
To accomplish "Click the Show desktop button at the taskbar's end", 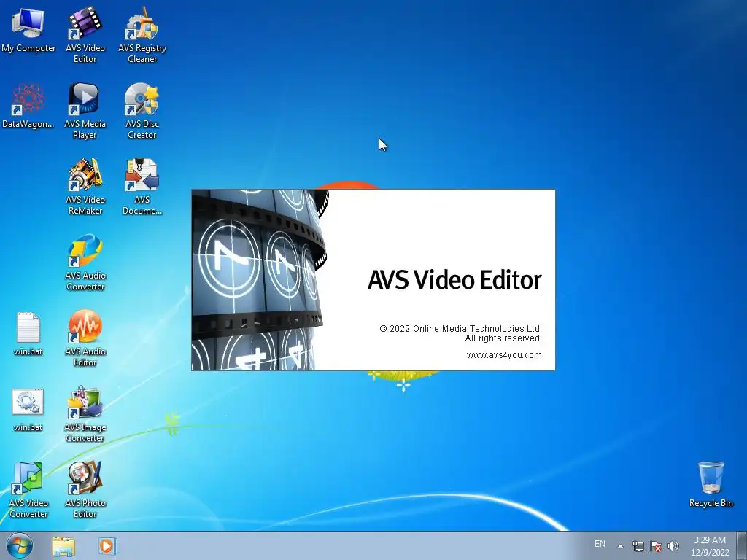I will pos(742,545).
